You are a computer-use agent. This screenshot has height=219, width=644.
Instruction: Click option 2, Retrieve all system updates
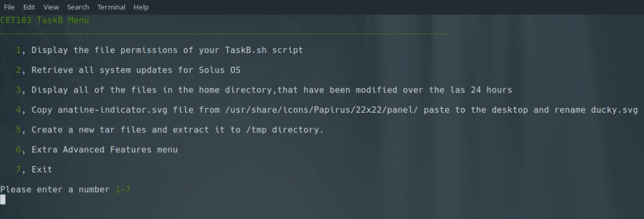point(128,70)
